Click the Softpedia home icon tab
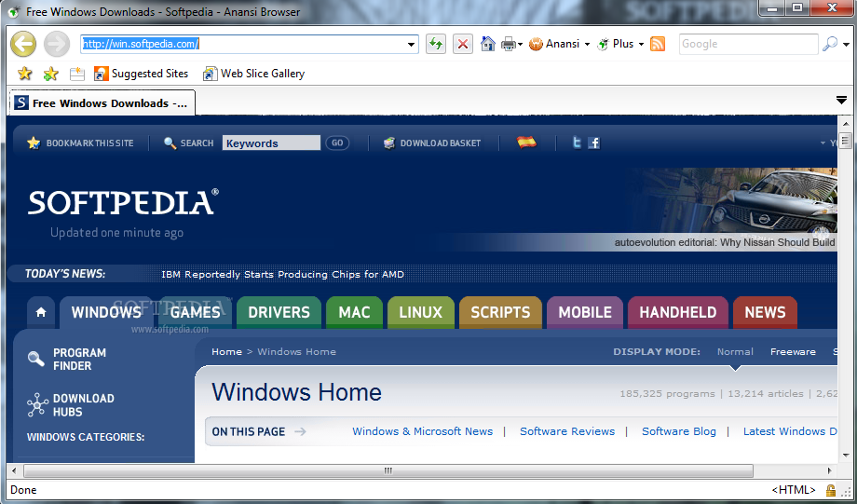 point(41,312)
